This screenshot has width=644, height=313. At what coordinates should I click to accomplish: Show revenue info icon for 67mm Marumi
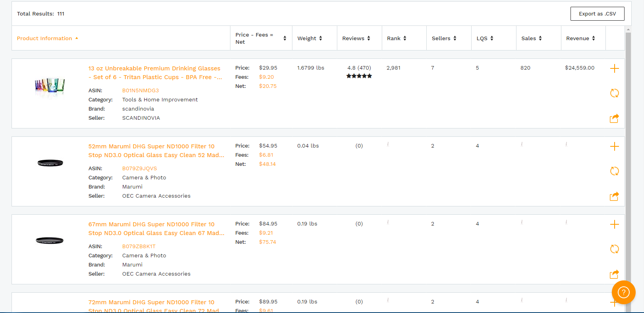[x=566, y=222]
